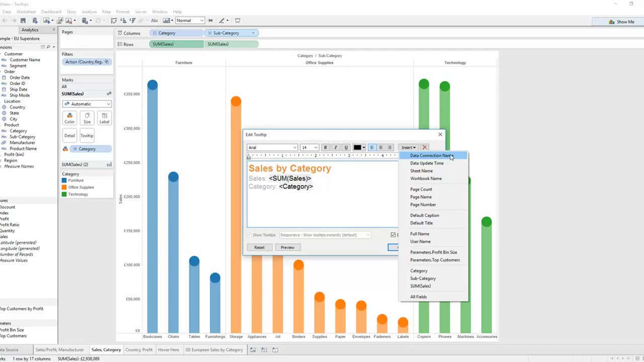This screenshot has width=644, height=362.
Task: Open the Detail mark card
Action: (69, 136)
